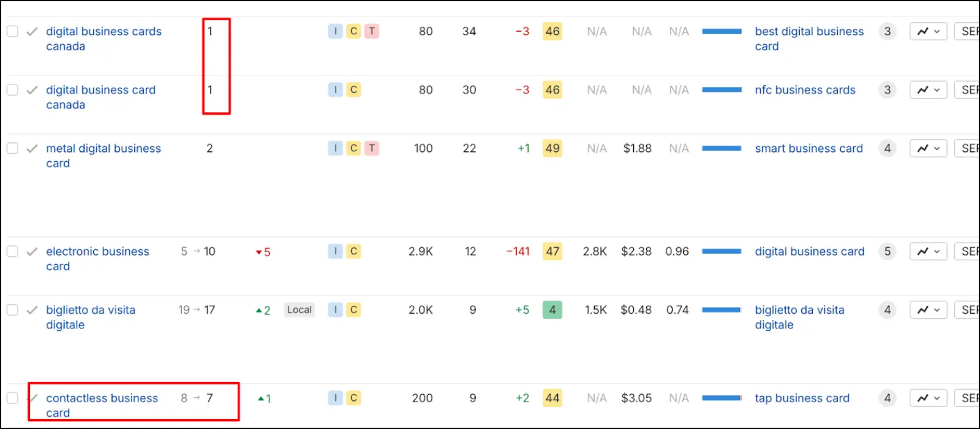Viewport: 980px width, 429px height.
Task: Tick the checkbox for contactless business card
Action: pyautogui.click(x=12, y=398)
